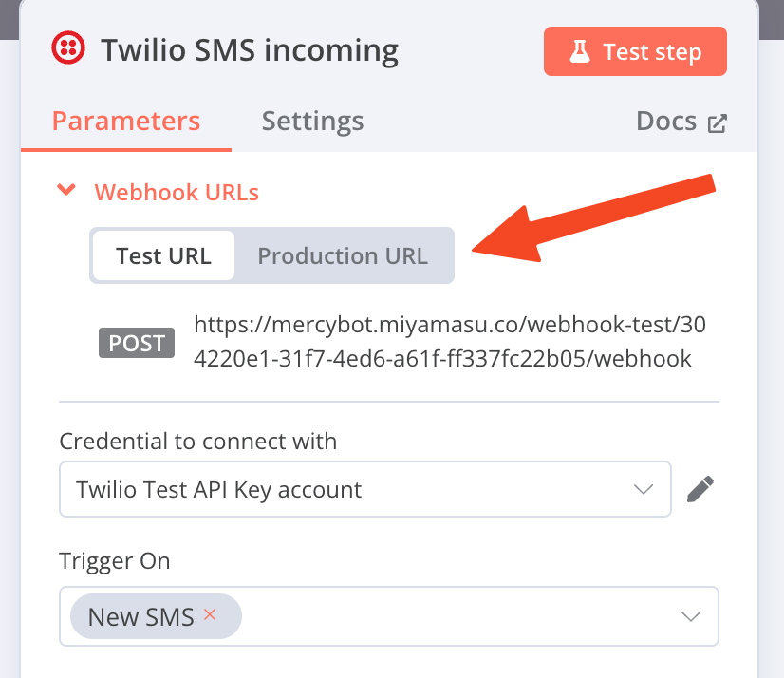Select the Parameters tab
Viewport: 784px width, 678px height.
(x=126, y=122)
